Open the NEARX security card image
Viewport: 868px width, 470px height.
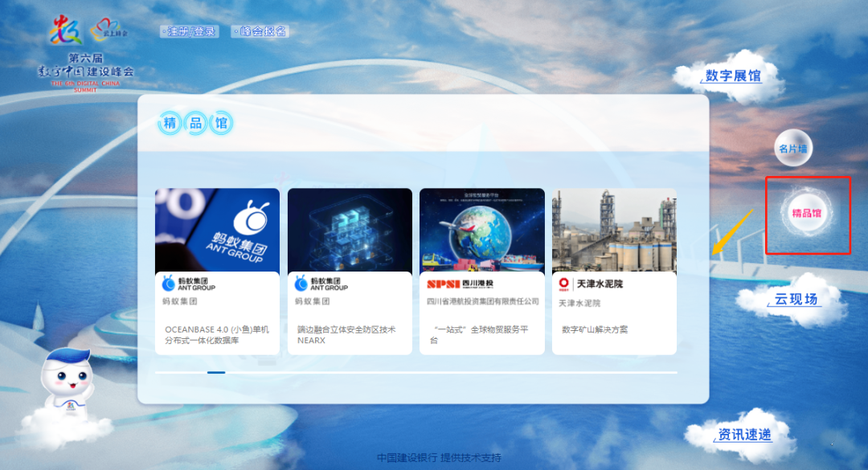350,231
